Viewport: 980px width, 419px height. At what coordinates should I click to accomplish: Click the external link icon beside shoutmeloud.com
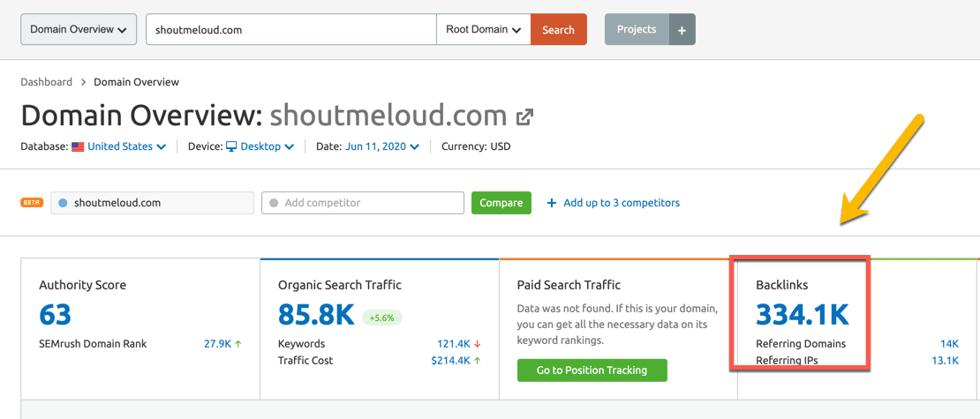click(x=525, y=116)
